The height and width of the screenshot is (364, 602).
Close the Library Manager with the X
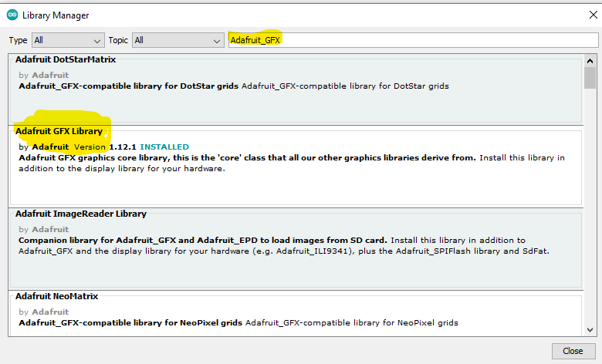593,15
